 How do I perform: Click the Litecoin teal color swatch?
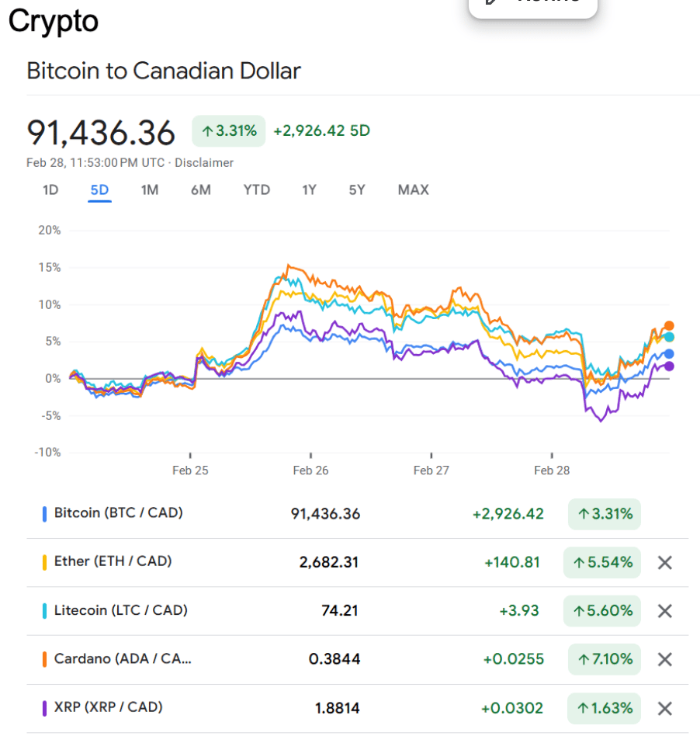(x=44, y=611)
